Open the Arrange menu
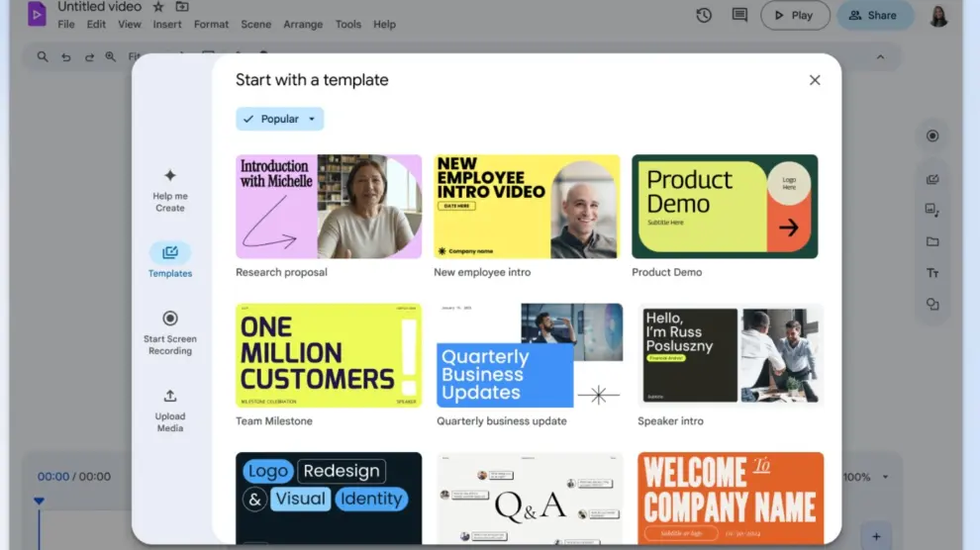The height and width of the screenshot is (550, 980). (x=305, y=25)
